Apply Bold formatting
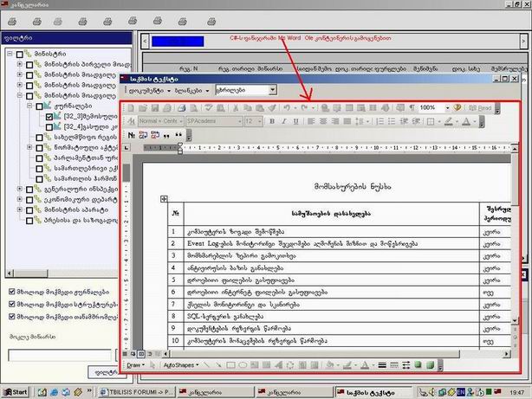The width and height of the screenshot is (532, 399). [272, 121]
